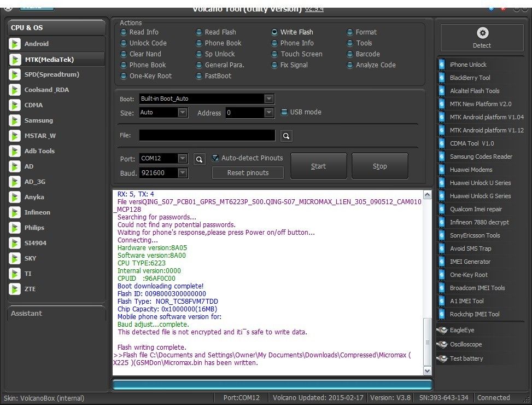Choose SKY in the platform list
532x405 pixels.
point(30,258)
